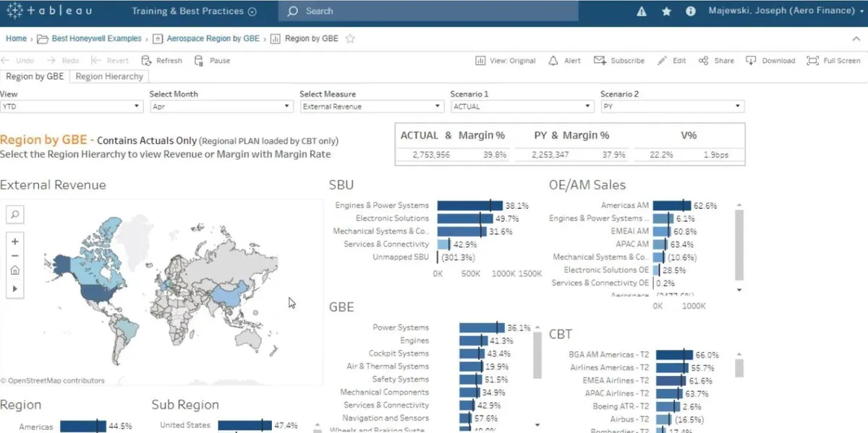This screenshot has width=868, height=433.
Task: Open the View YTD dropdown
Action: coord(71,106)
